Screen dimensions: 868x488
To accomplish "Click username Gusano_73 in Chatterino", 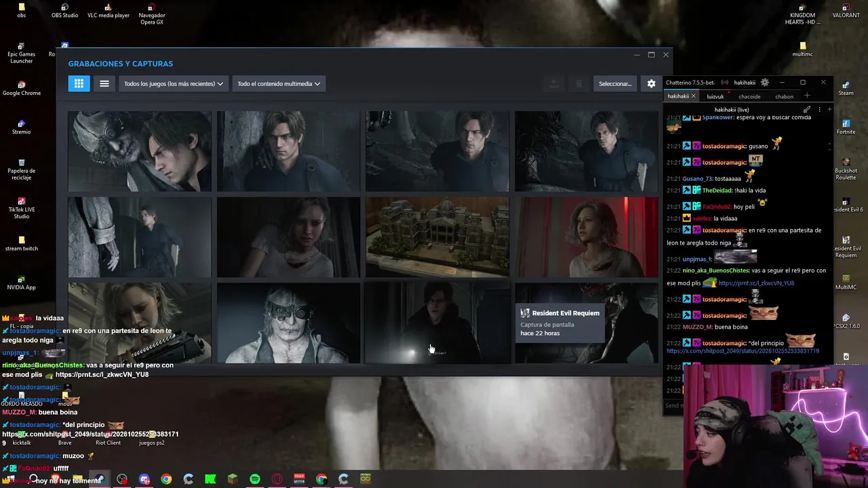I will 698,178.
